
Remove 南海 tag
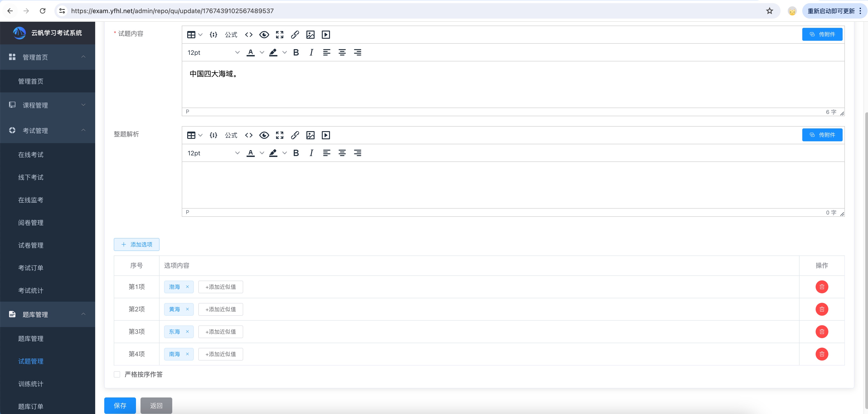tap(187, 354)
